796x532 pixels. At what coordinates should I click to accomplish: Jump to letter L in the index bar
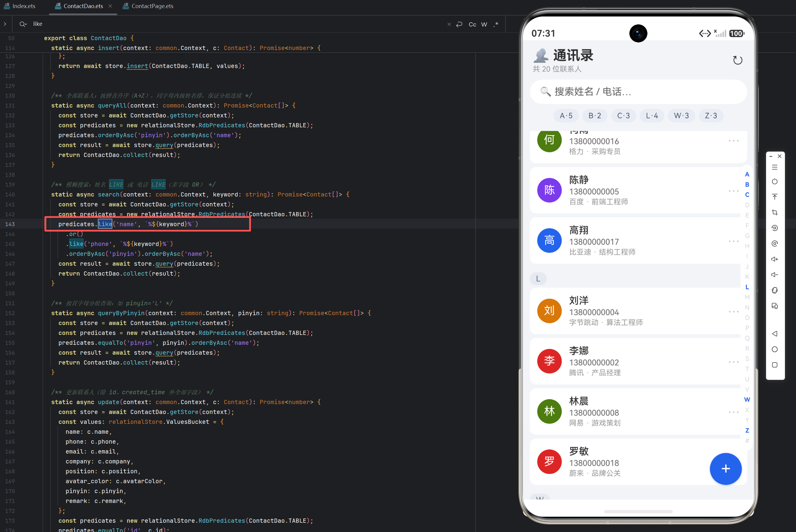[747, 287]
